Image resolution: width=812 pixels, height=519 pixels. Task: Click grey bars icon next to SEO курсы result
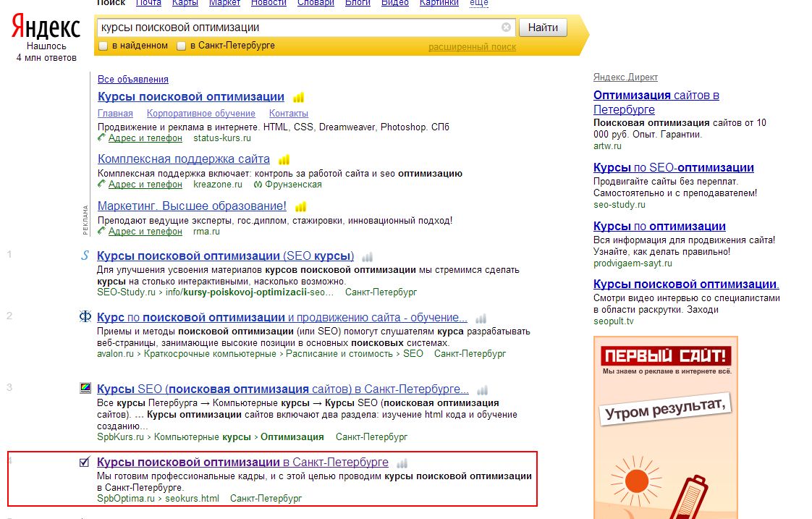(x=367, y=257)
